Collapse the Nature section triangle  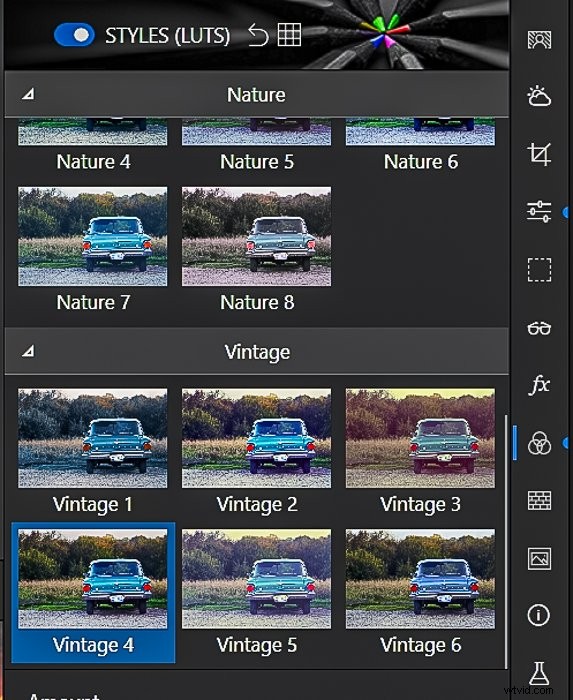point(28,94)
